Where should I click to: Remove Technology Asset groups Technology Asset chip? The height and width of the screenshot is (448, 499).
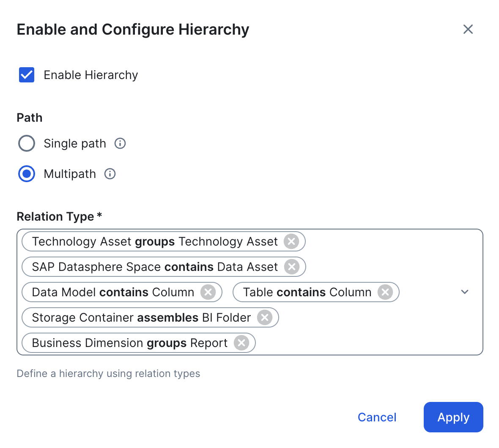[x=291, y=241]
